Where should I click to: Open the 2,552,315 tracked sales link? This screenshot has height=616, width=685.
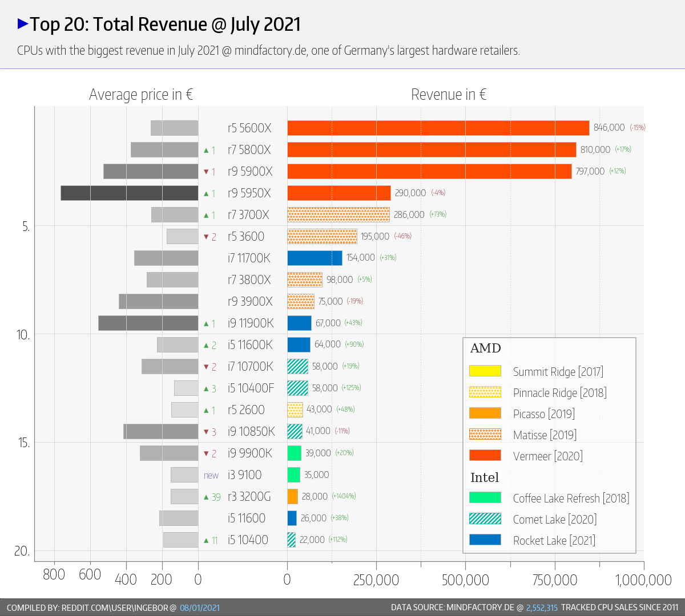coord(541,607)
